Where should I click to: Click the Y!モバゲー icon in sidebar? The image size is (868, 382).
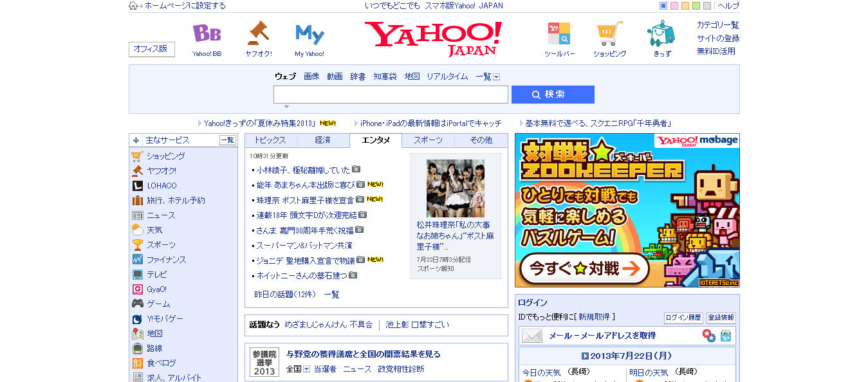(x=137, y=319)
